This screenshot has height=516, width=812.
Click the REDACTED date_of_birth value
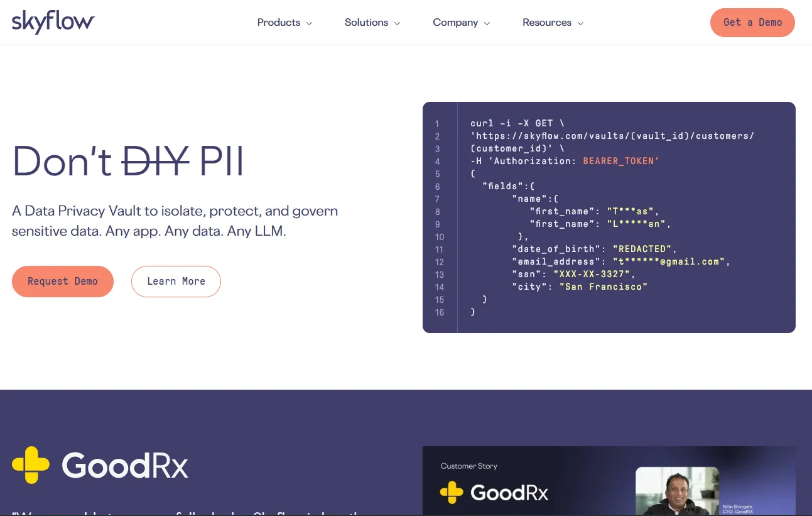click(641, 249)
